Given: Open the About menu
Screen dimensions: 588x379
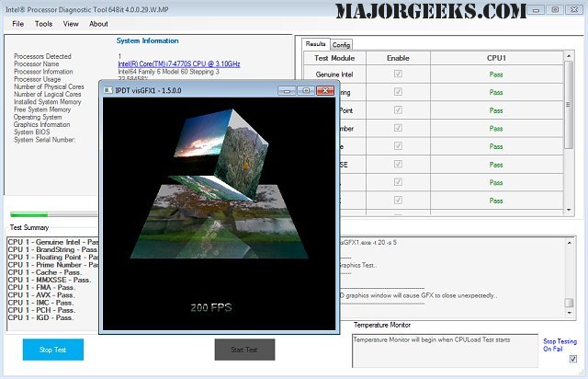Looking at the screenshot, I should coord(98,24).
